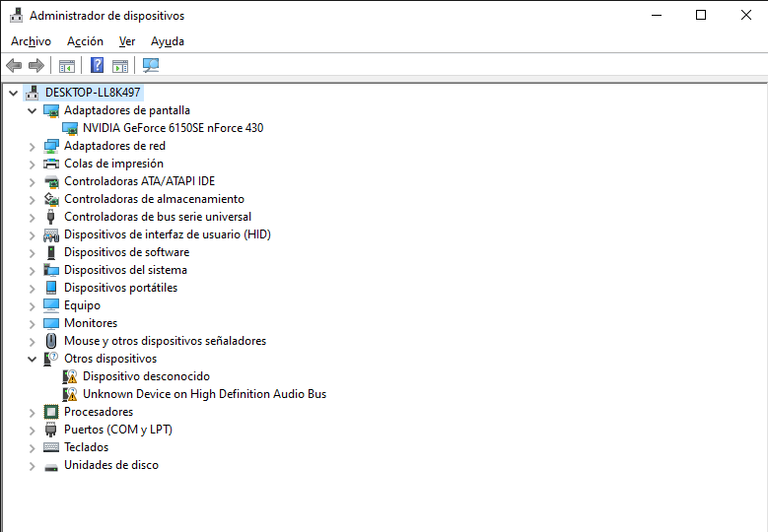Click the USB controllers icon
768x532 pixels.
[x=51, y=217]
